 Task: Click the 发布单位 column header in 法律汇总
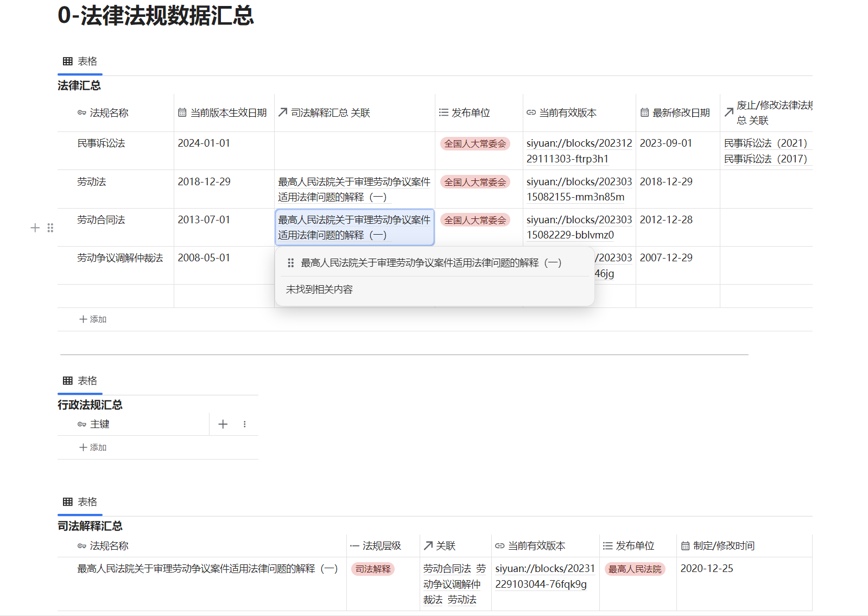[470, 113]
